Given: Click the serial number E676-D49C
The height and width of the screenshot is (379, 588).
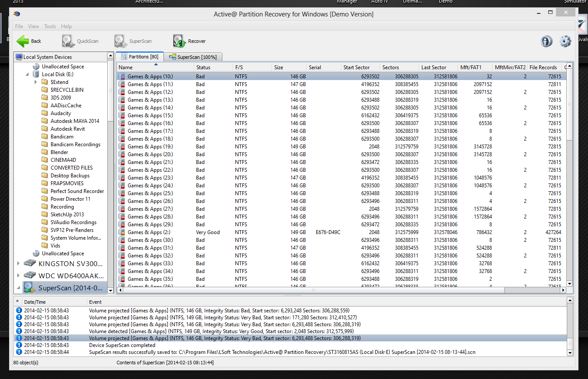Looking at the screenshot, I should point(328,232).
